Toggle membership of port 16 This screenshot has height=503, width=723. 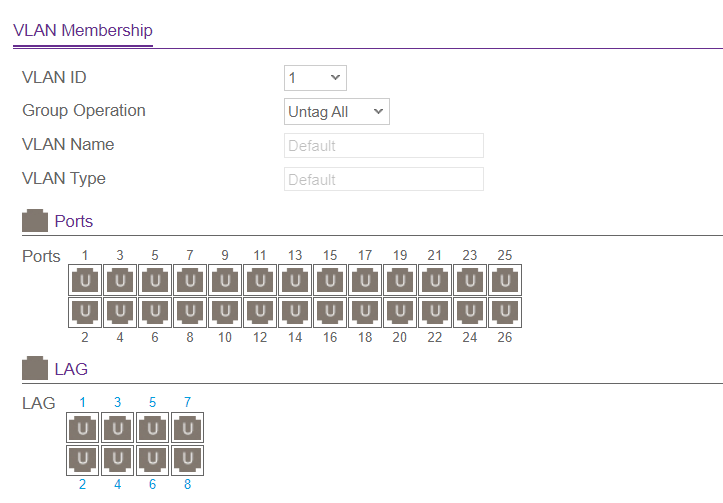click(x=330, y=312)
